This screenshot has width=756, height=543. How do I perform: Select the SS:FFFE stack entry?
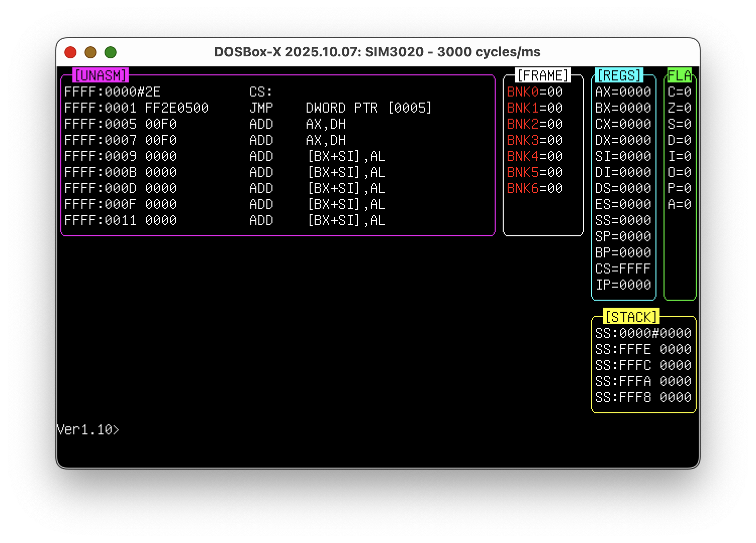[x=643, y=349]
